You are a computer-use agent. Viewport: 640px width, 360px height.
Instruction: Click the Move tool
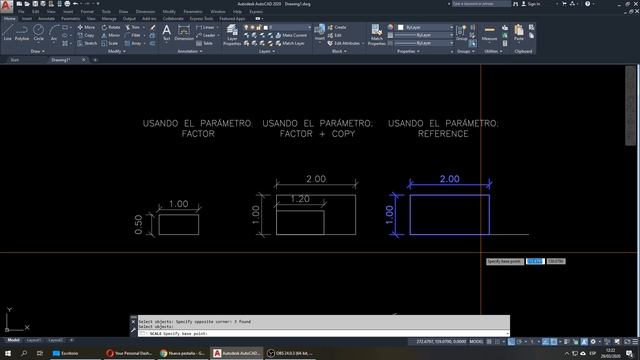click(x=86, y=27)
